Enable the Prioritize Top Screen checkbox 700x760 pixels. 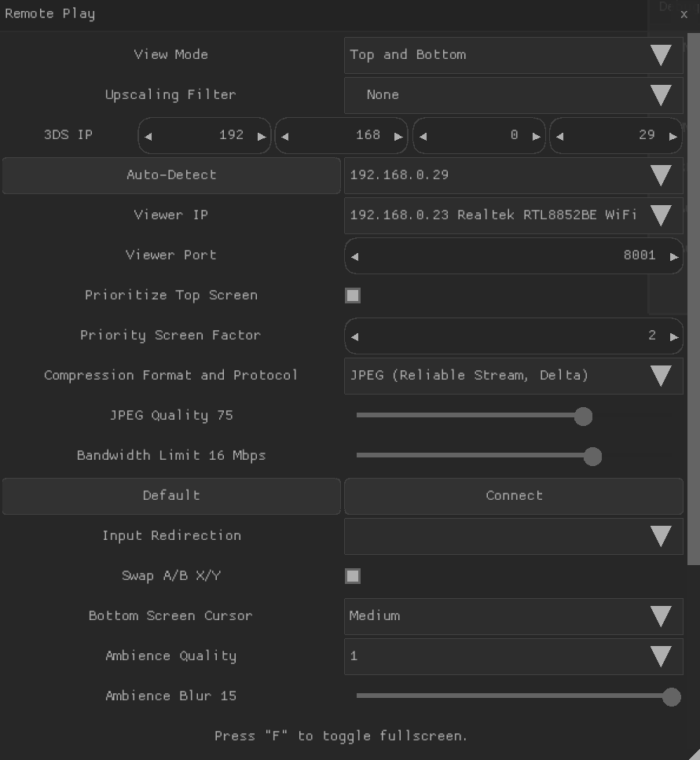coord(353,296)
